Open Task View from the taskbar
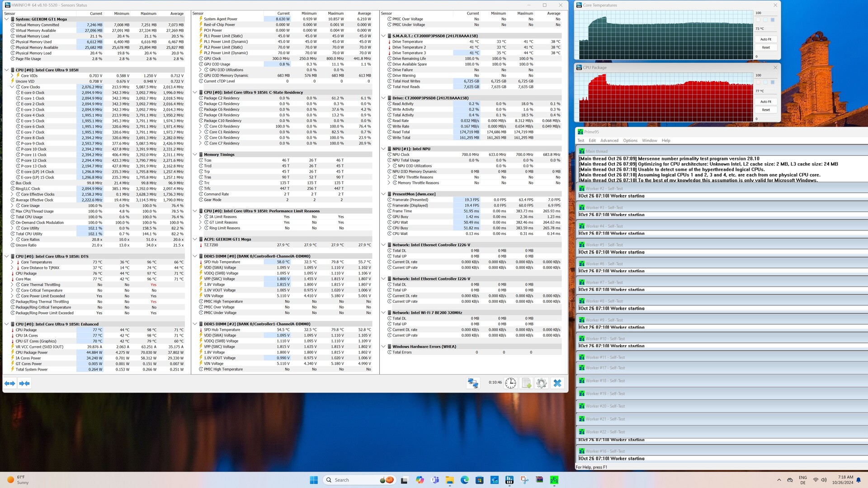Viewport: 868px width, 488px height. (x=404, y=480)
